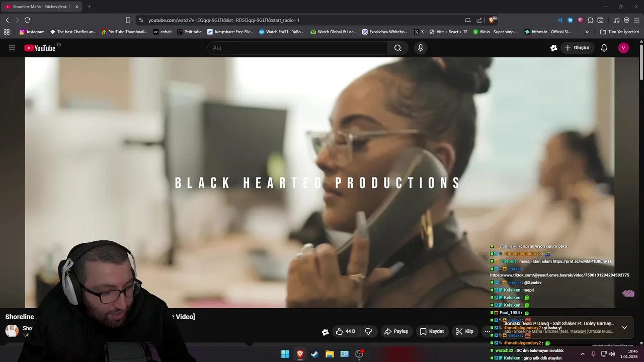The height and width of the screenshot is (362, 644).
Task: Start voice search with the microphone
Action: (x=421, y=48)
